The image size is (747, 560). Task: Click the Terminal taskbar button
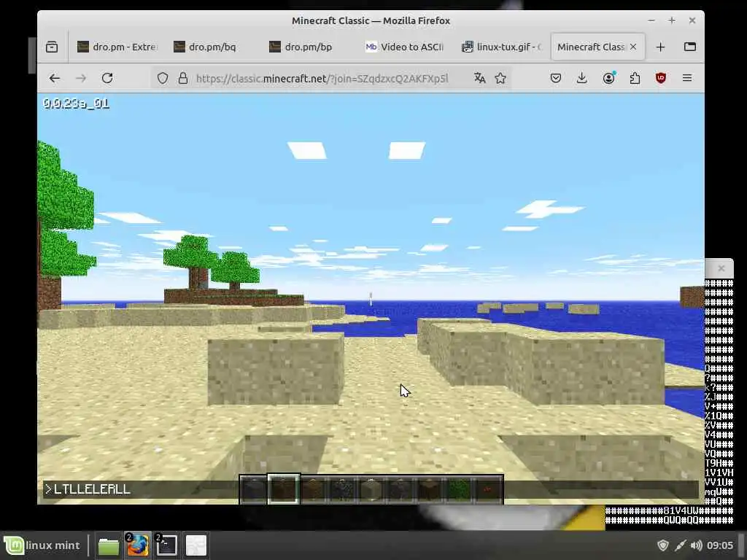(167, 545)
